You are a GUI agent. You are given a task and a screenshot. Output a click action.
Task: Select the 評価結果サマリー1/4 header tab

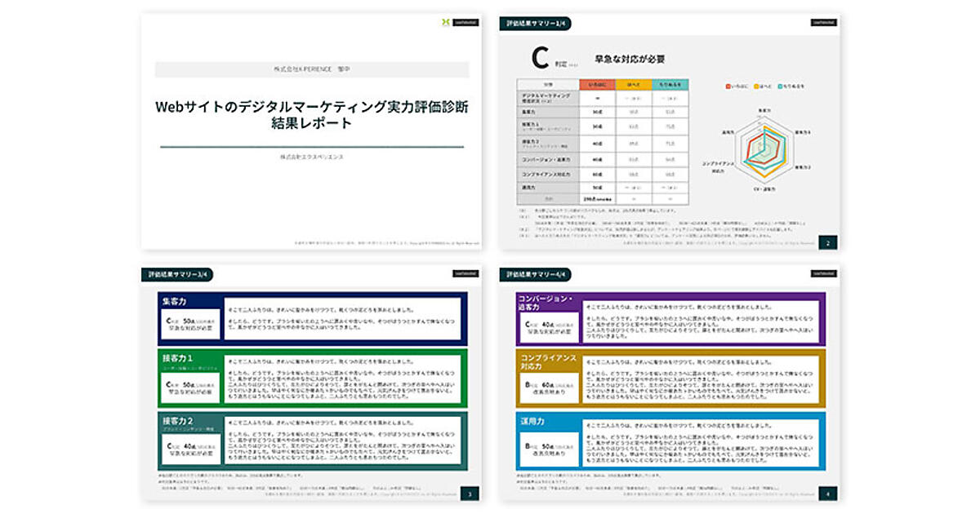(x=535, y=24)
